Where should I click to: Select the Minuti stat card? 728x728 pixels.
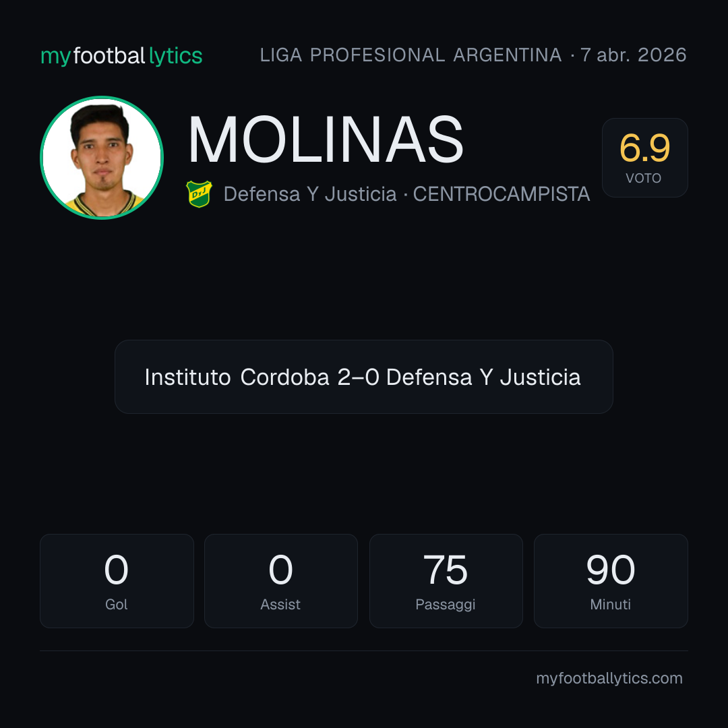pos(611,581)
